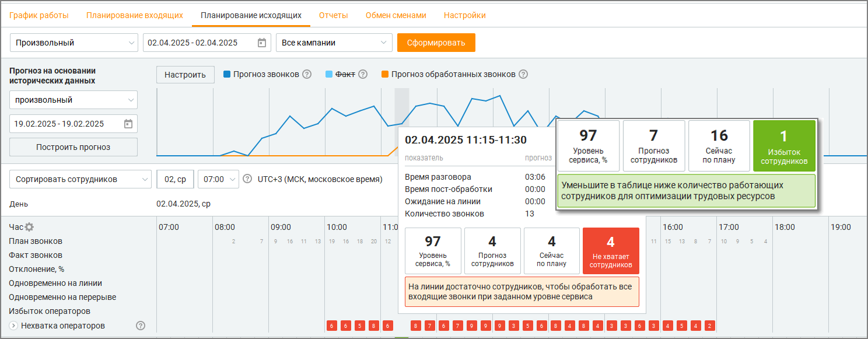Click help icon next to Факт legend
This screenshot has width=868, height=339.
pos(363,74)
